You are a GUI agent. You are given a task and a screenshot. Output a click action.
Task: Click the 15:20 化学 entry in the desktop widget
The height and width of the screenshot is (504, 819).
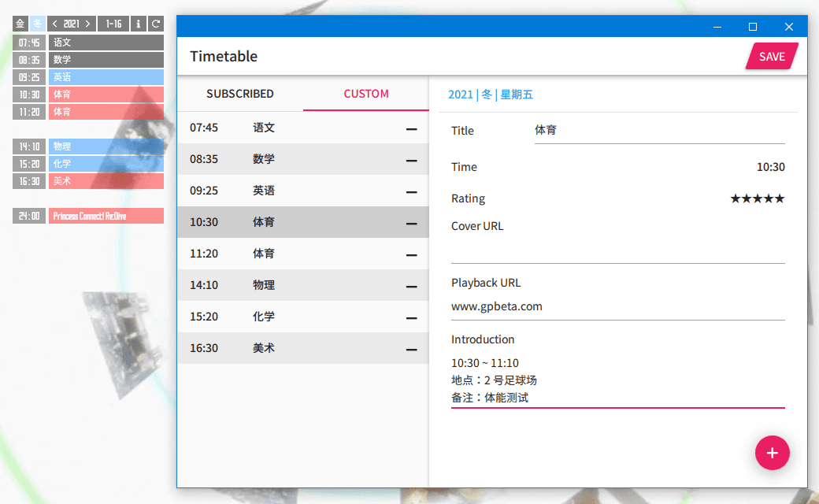coord(106,164)
